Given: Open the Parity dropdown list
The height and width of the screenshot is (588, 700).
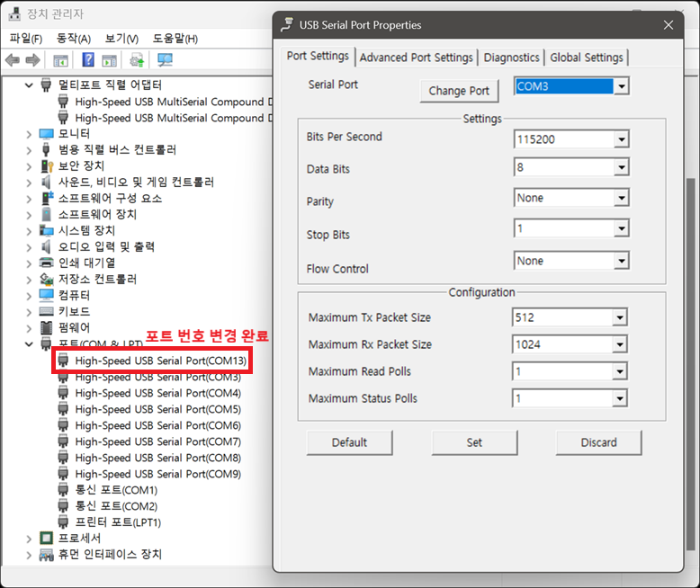Looking at the screenshot, I should (x=621, y=200).
